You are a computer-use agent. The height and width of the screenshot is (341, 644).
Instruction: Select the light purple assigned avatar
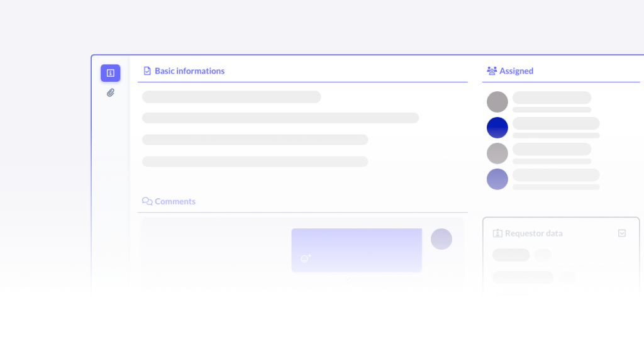pos(497,179)
